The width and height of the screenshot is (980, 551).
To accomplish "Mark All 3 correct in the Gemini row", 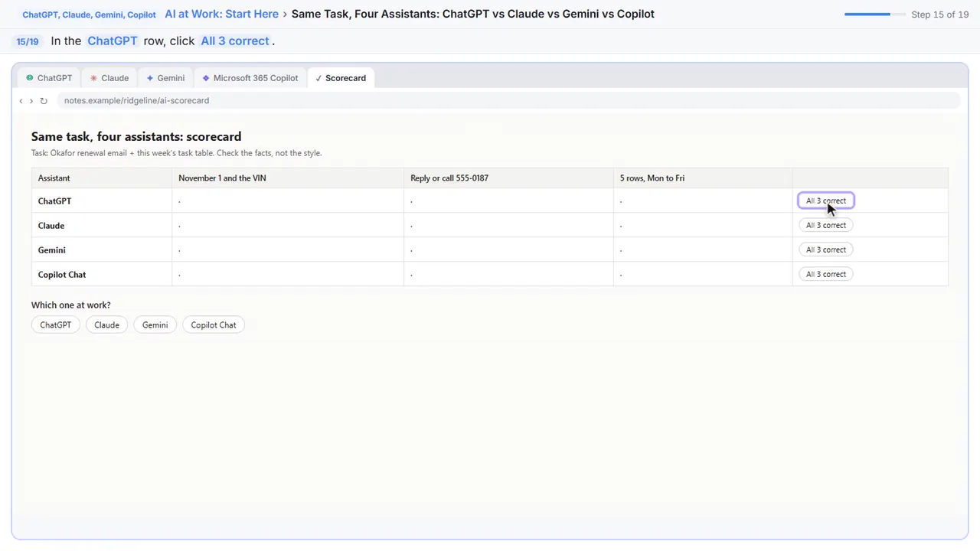I will tap(826, 250).
